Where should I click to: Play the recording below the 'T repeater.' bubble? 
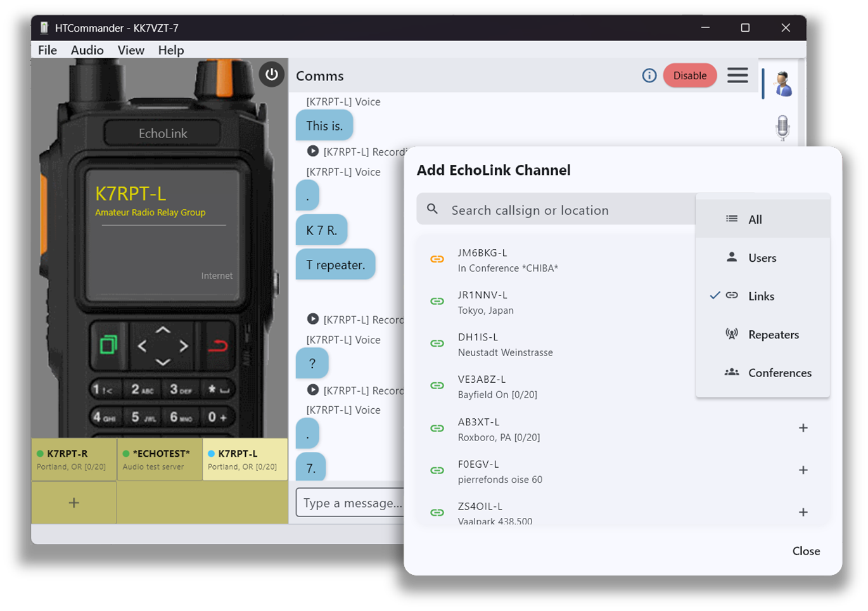click(x=313, y=319)
